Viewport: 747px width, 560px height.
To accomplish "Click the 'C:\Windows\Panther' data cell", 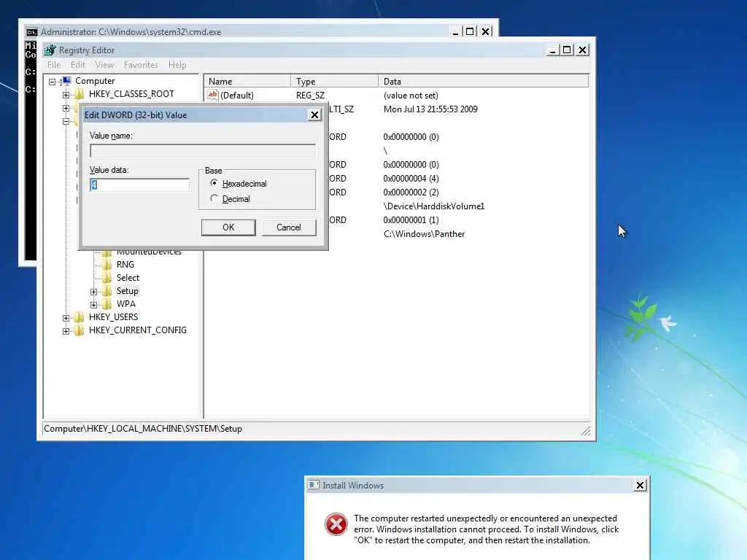I will click(424, 234).
